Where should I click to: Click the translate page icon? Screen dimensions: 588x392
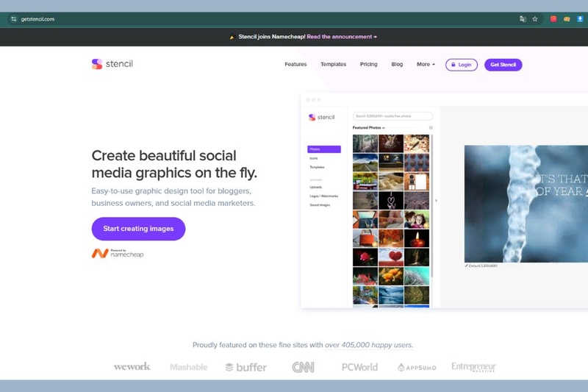(523, 19)
